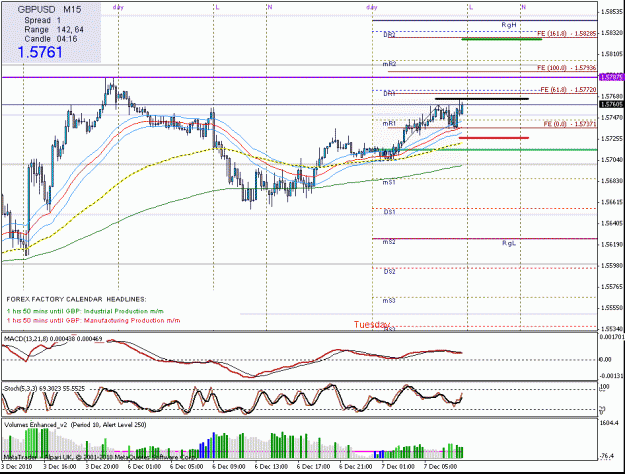
Task: Click the 0.001701 MACD scale value
Action: click(611, 337)
